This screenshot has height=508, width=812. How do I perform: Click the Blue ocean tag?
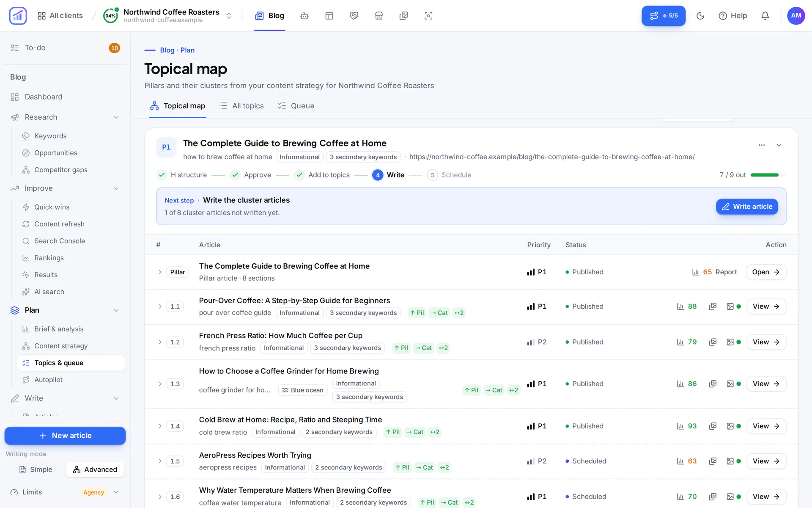pos(303,390)
